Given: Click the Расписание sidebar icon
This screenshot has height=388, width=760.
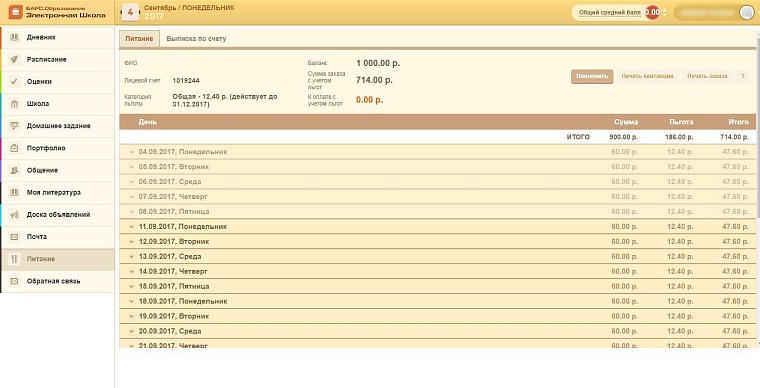Looking at the screenshot, I should 15,59.
